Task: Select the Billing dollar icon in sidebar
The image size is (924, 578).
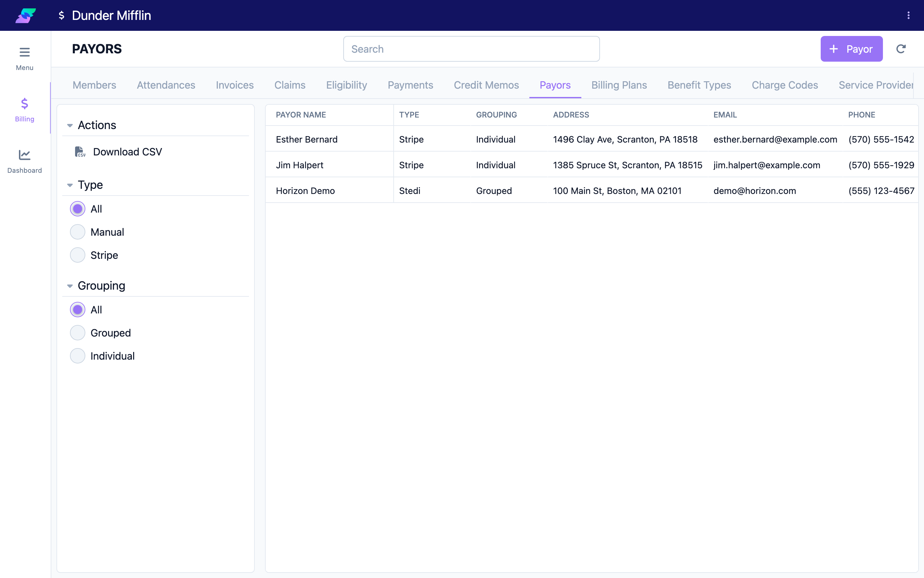Action: click(24, 104)
